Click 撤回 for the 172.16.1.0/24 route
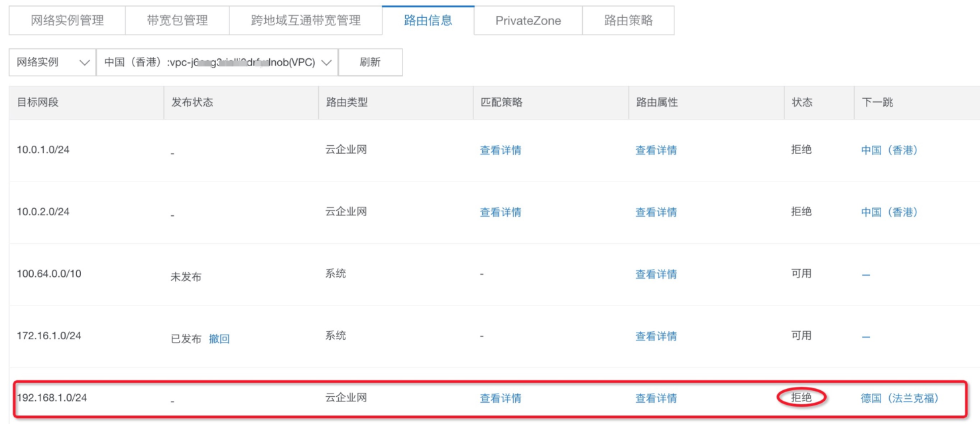Screen dimensions: 980x424 (x=219, y=339)
